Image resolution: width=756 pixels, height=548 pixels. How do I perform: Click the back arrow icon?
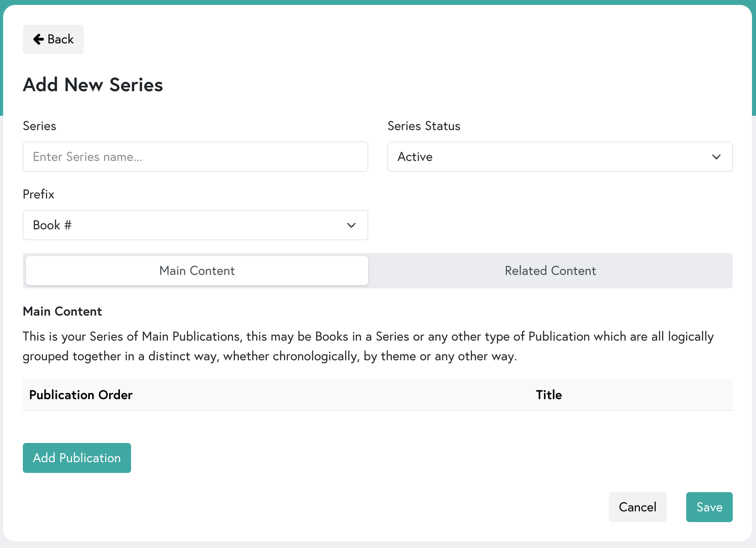click(39, 39)
